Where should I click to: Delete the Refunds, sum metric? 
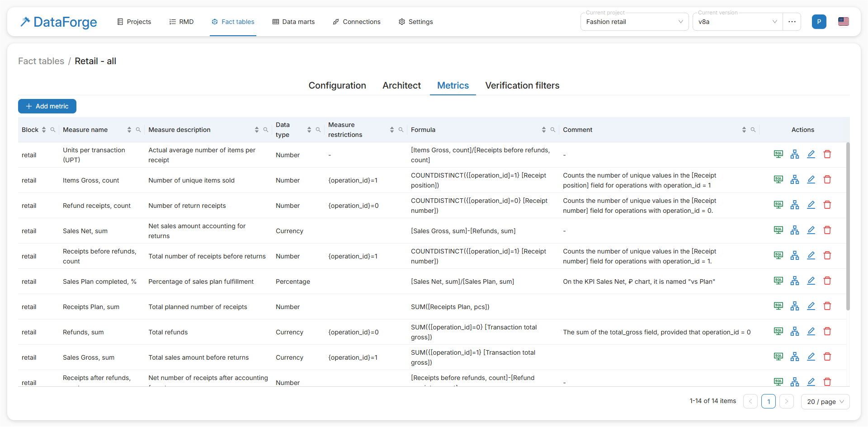(x=827, y=332)
